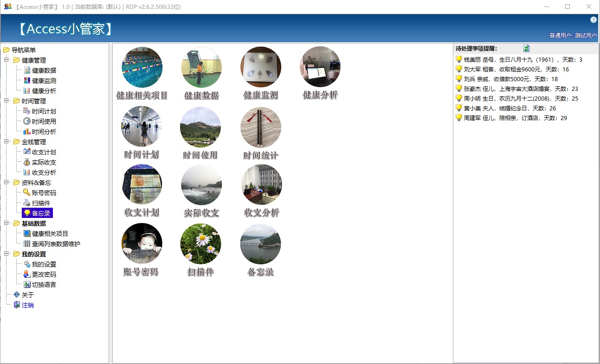Open the 账号密码 child photo icon

[x=142, y=243]
